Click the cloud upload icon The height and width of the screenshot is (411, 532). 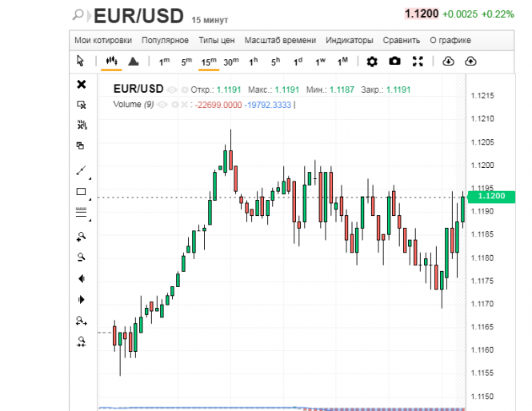470,62
